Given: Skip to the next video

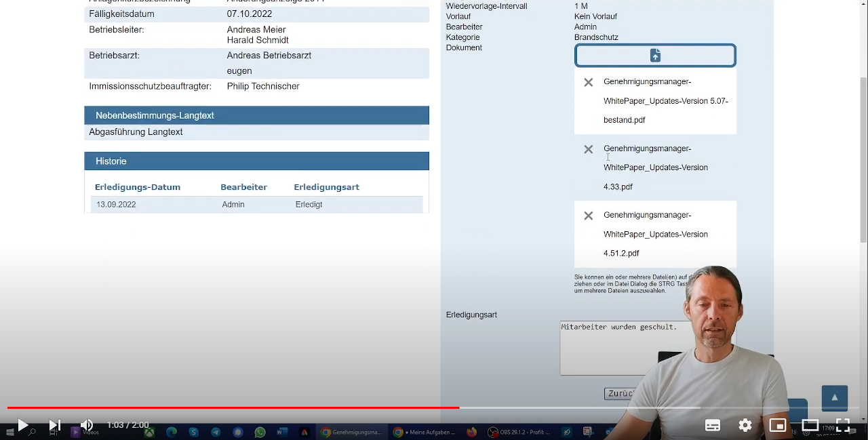Looking at the screenshot, I should [x=55, y=425].
